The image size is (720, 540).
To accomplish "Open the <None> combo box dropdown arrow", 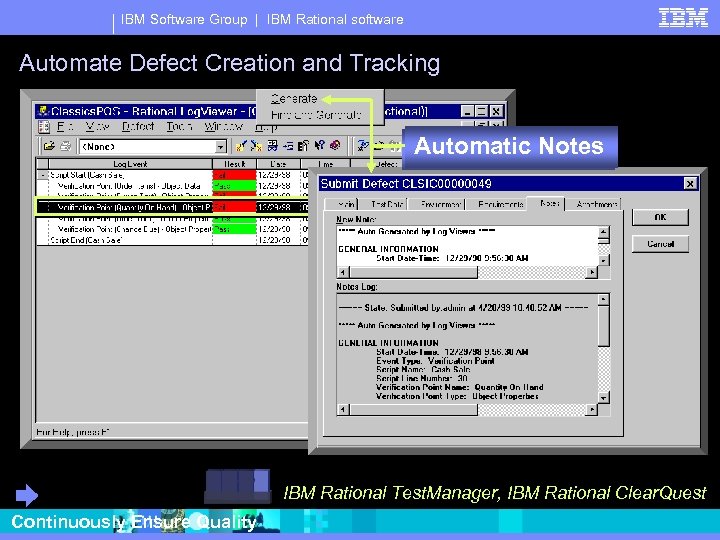I will coord(221,147).
